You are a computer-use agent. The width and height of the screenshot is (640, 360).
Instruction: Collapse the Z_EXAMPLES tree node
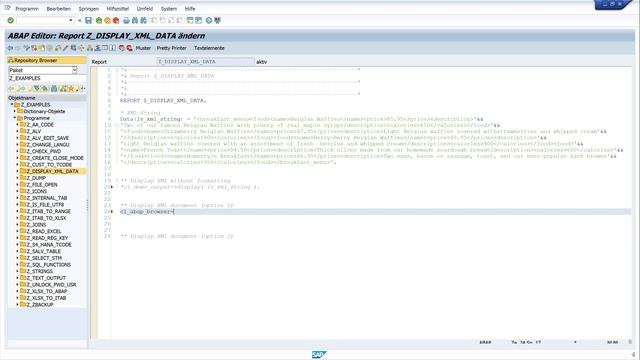(12, 104)
